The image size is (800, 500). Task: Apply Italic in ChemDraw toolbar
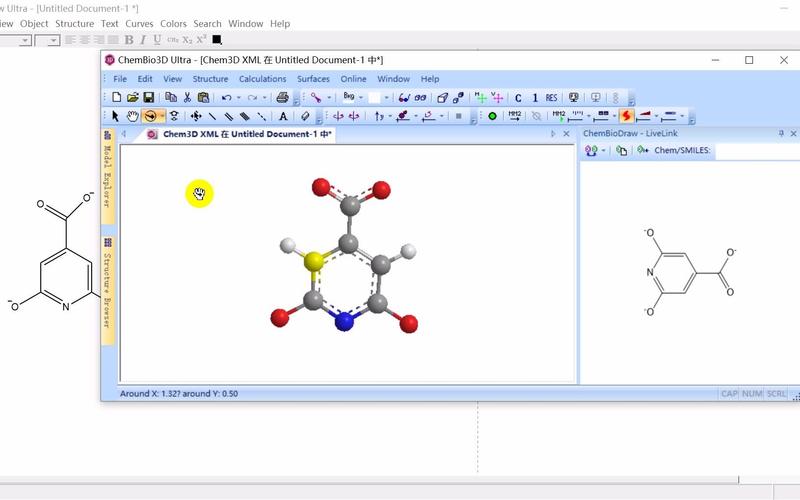coord(143,40)
